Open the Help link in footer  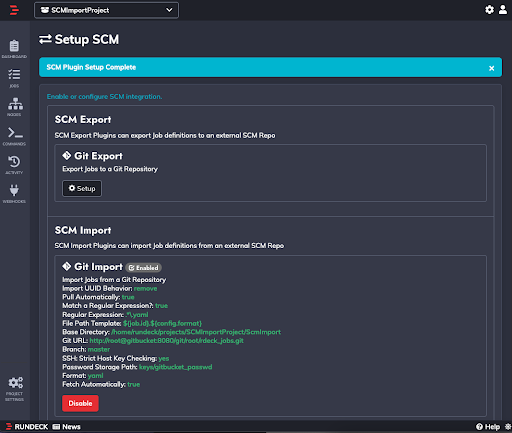point(488,427)
